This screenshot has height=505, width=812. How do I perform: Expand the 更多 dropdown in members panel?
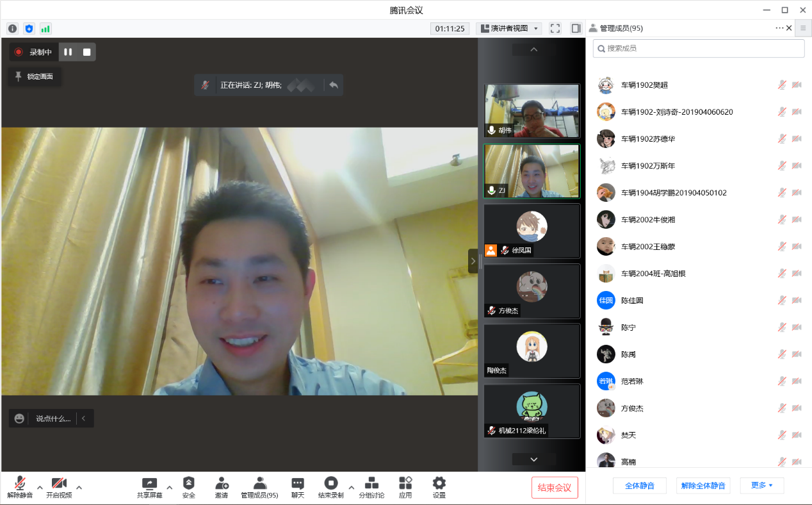[x=761, y=485]
